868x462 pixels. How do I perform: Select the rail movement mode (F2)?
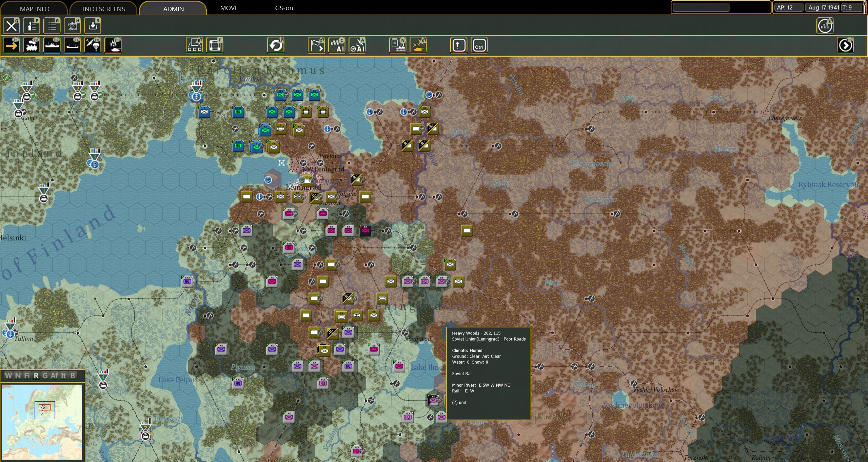pyautogui.click(x=32, y=45)
